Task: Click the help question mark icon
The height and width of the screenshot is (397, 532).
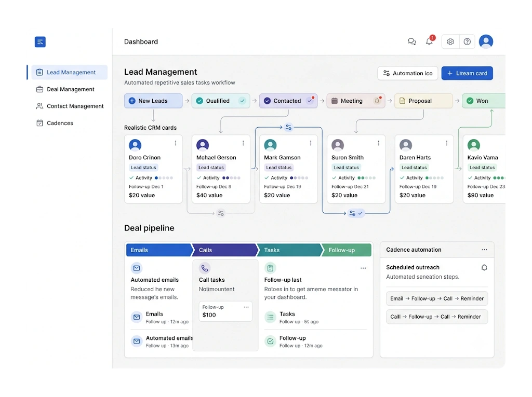Action: [467, 42]
